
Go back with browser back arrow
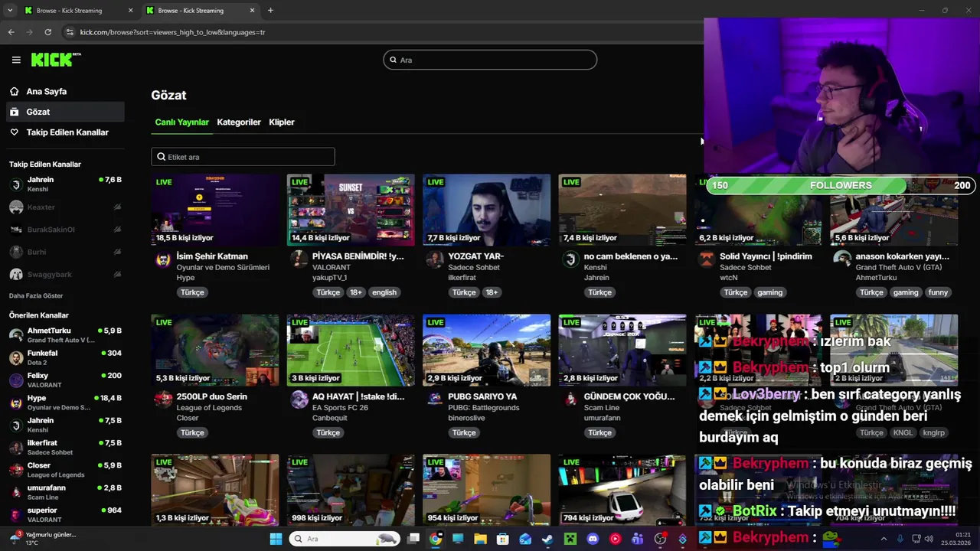[x=11, y=32]
